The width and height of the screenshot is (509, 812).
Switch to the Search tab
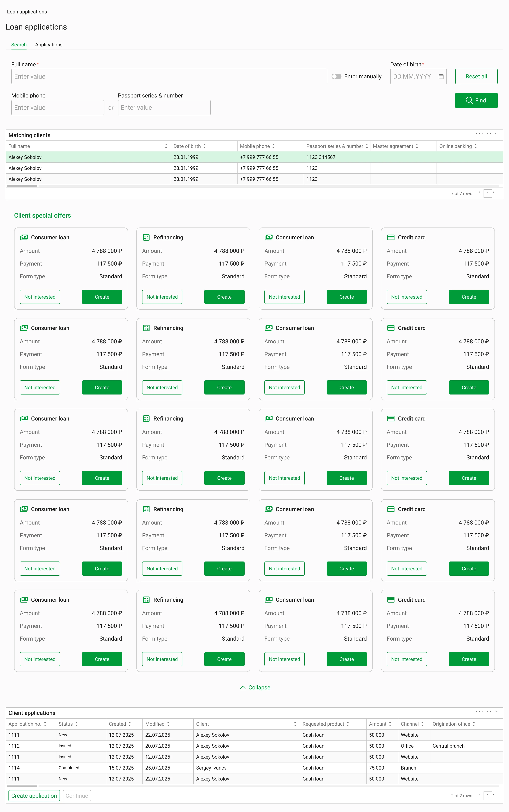[x=19, y=44]
